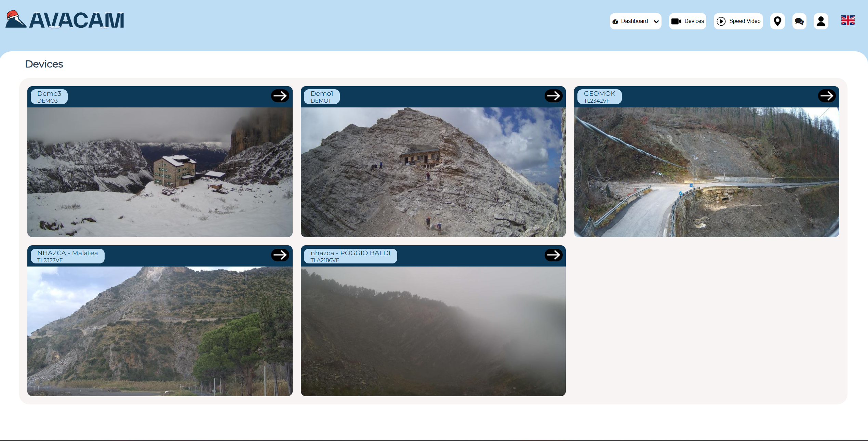Screen dimensions: 868x441
Task: Click the NHAZCA - Malatea TL2327VF label
Action: point(67,256)
